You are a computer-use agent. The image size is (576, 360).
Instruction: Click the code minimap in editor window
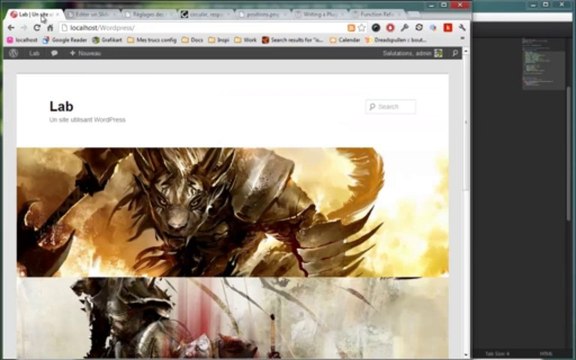(543, 63)
